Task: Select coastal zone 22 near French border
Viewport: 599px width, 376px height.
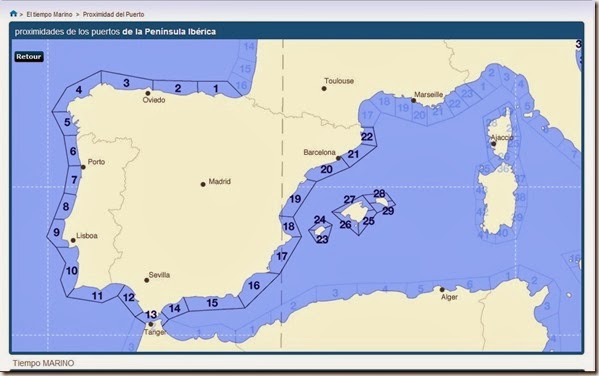Action: [367, 137]
